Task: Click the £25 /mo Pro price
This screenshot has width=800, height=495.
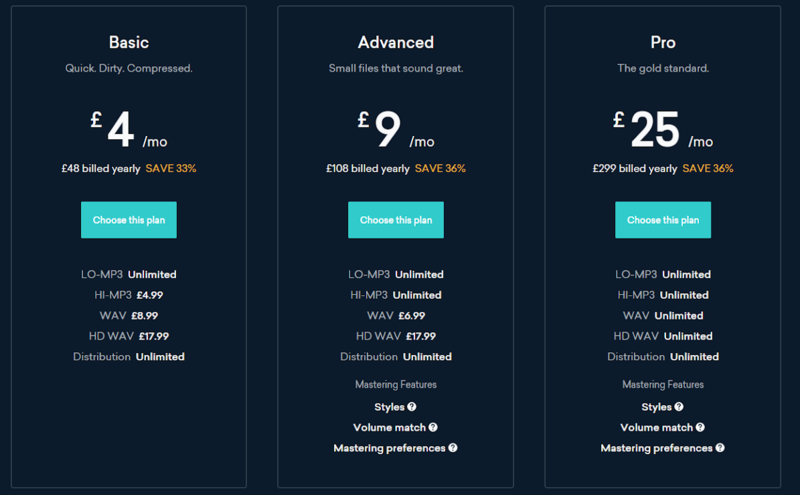Action: [x=662, y=129]
